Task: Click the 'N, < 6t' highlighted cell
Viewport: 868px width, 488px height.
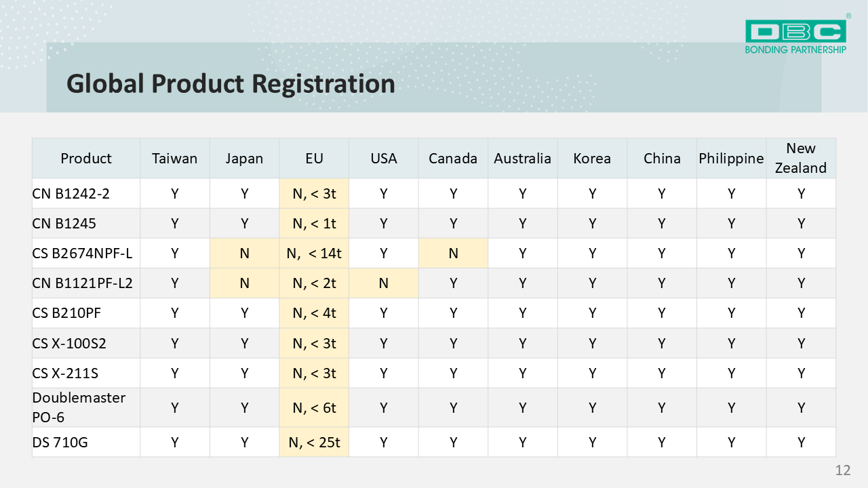Action: [x=314, y=407]
